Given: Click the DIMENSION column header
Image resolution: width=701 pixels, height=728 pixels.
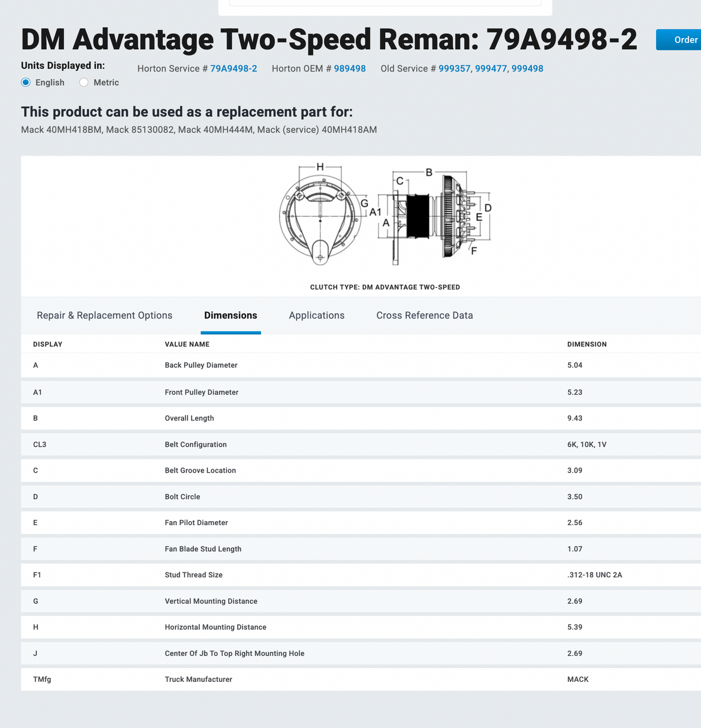Looking at the screenshot, I should coord(587,344).
